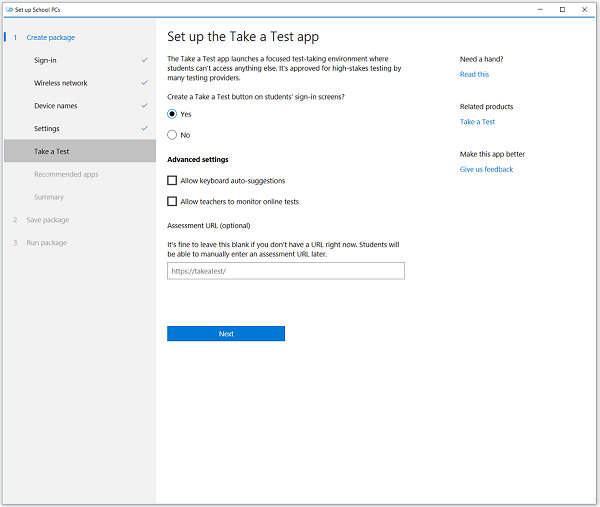Open the Take a Test related product link
600x507 pixels.
[x=477, y=122]
